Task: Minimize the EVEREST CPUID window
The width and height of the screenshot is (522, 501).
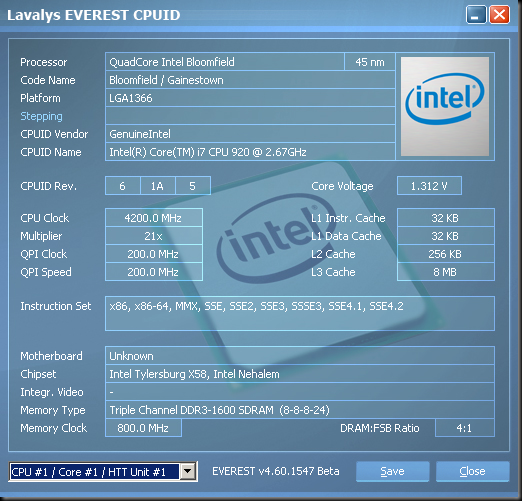Action: pyautogui.click(x=476, y=15)
